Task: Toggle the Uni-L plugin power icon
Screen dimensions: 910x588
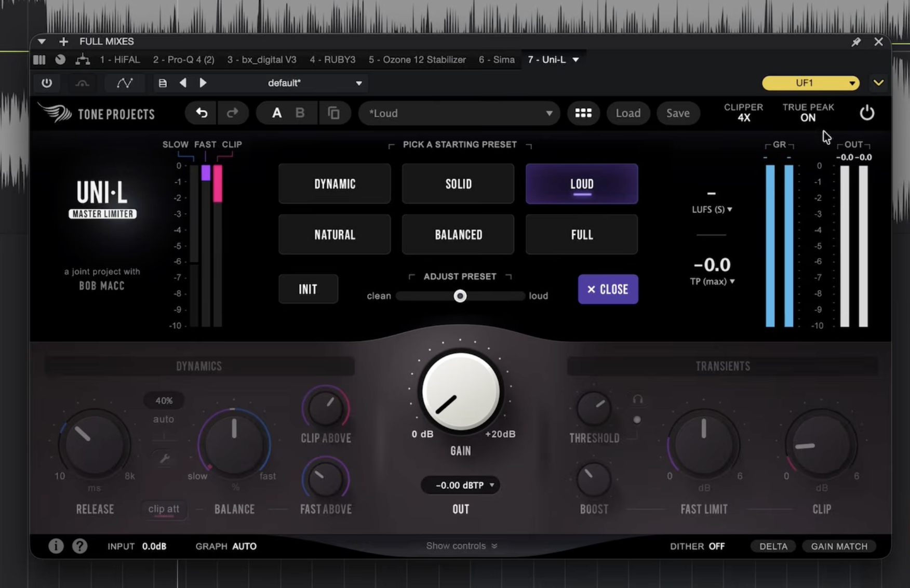Action: click(x=867, y=113)
